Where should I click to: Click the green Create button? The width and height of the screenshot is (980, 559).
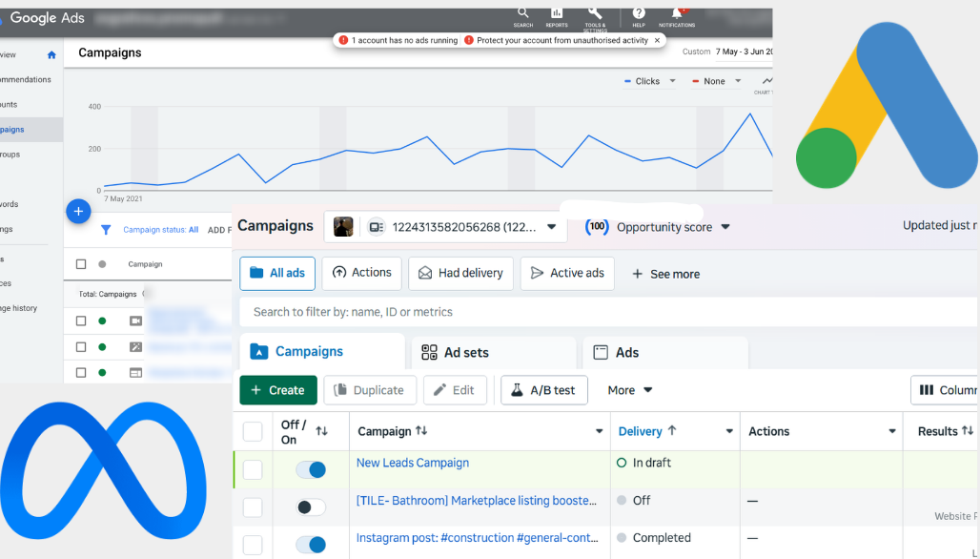coord(278,390)
